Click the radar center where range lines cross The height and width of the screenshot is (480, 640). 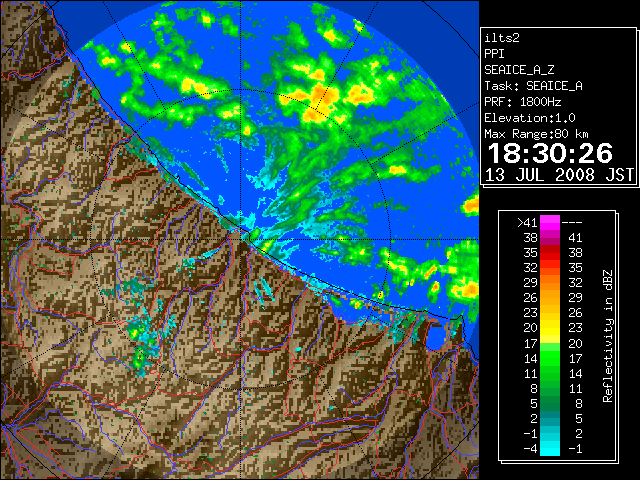pyautogui.click(x=241, y=240)
